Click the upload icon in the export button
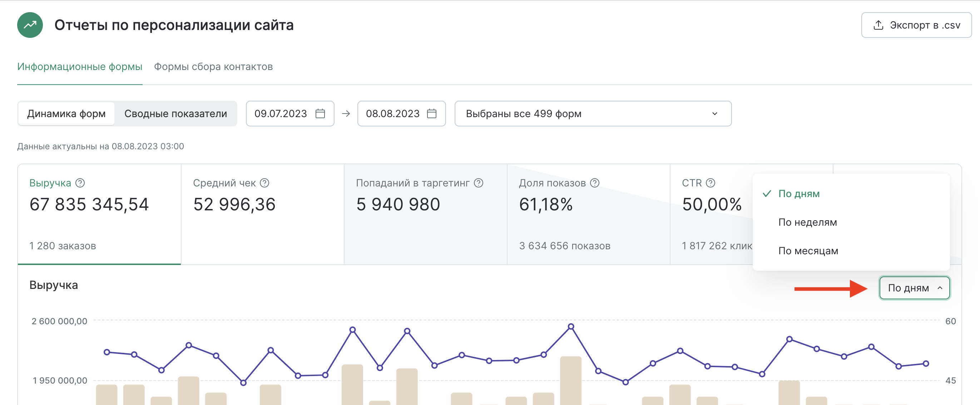This screenshot has height=405, width=980. [878, 25]
